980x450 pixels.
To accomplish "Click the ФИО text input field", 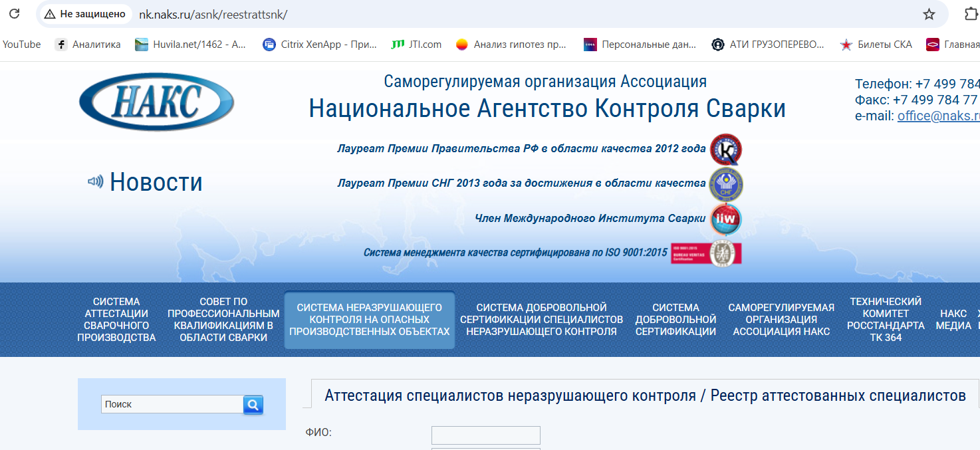I will (x=485, y=435).
